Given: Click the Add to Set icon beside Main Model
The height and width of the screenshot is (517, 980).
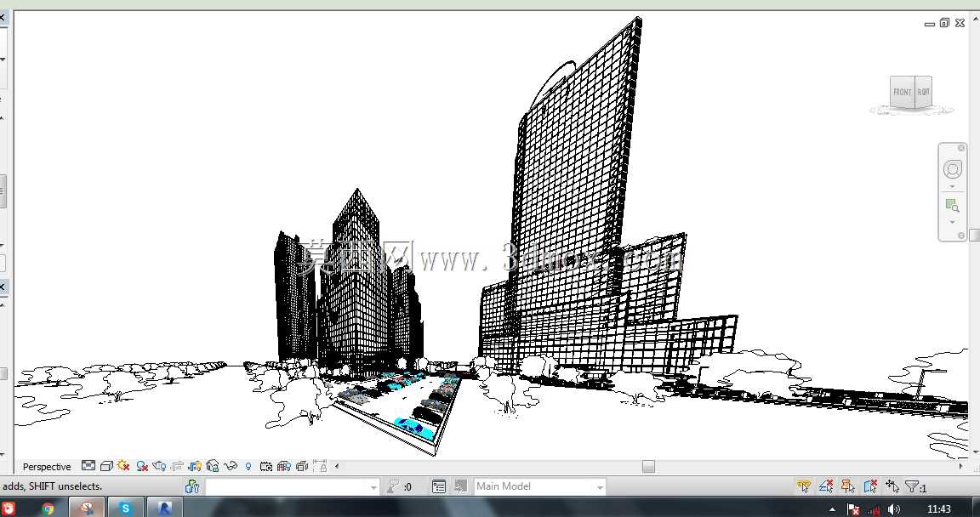Looking at the screenshot, I should 460,486.
